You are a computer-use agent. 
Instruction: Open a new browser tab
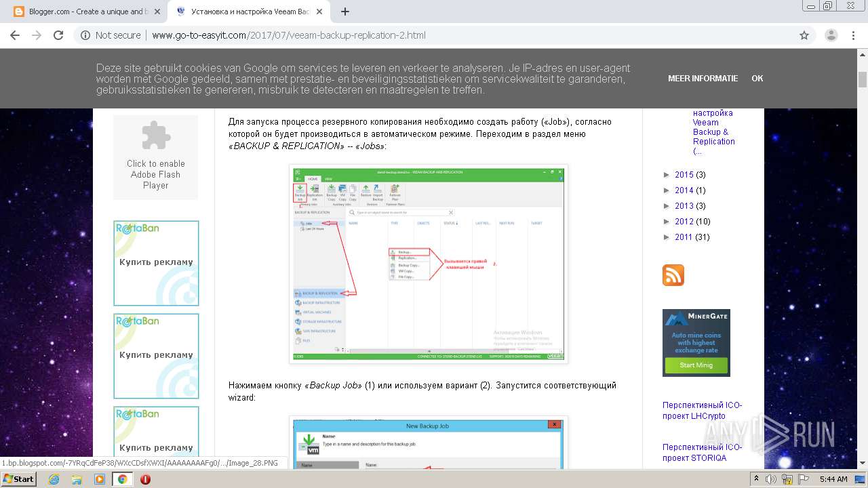(345, 12)
